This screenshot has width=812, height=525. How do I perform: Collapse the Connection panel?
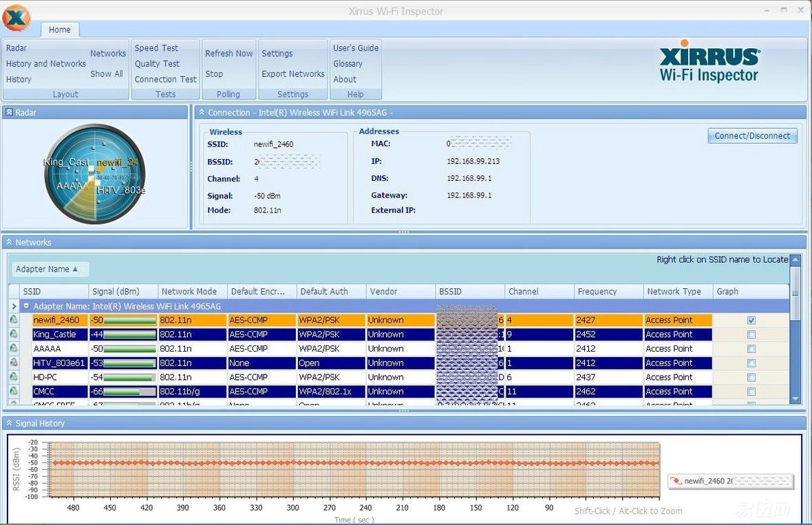point(202,112)
